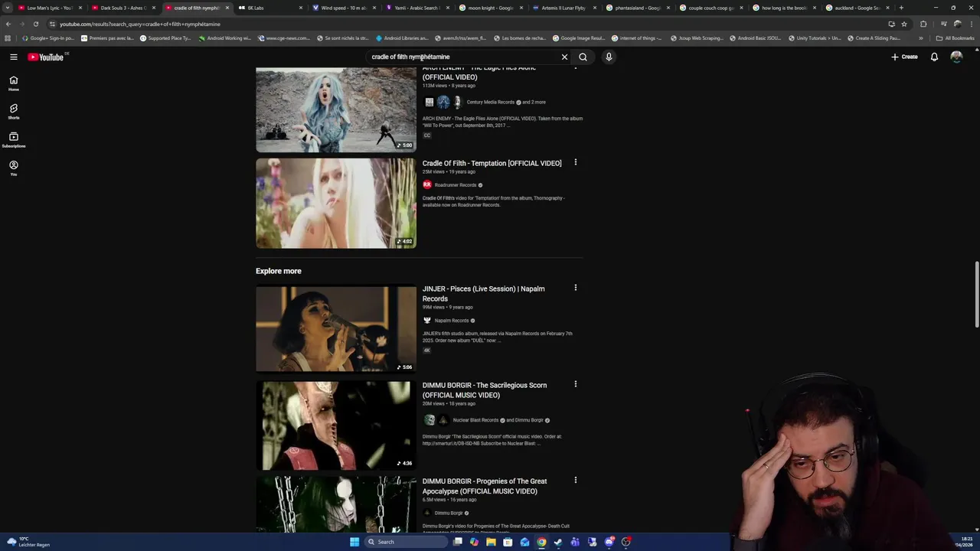Screen dimensions: 980x551
Task: Expand hidden bookmarks overflow chevron
Action: point(921,37)
